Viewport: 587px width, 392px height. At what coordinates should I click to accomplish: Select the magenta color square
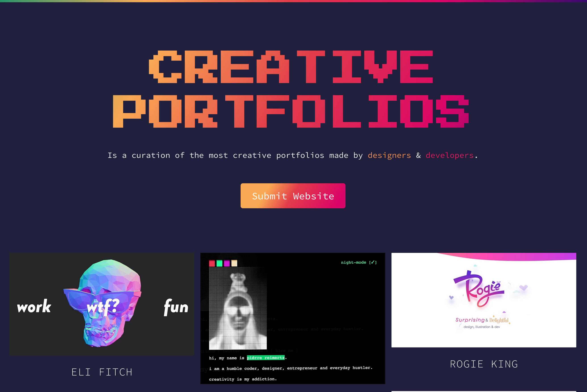[227, 263]
